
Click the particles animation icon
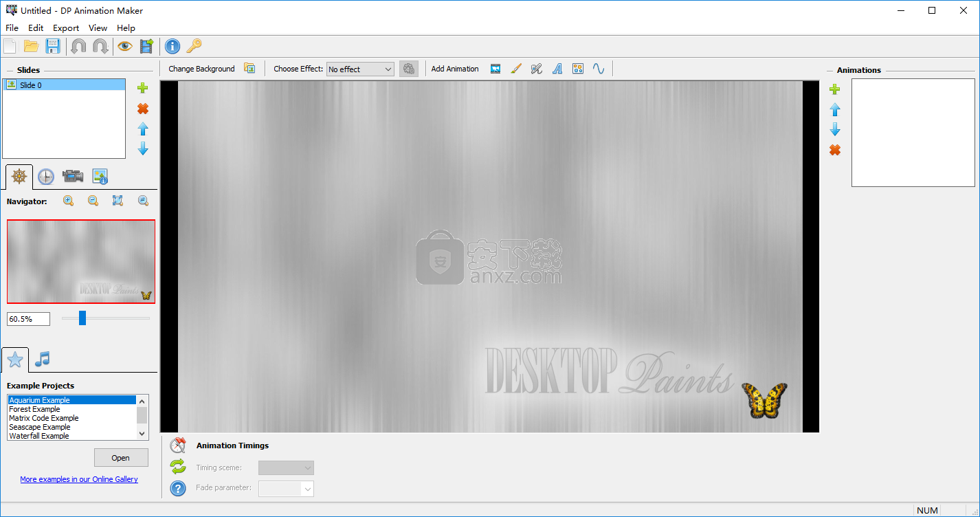(x=578, y=69)
